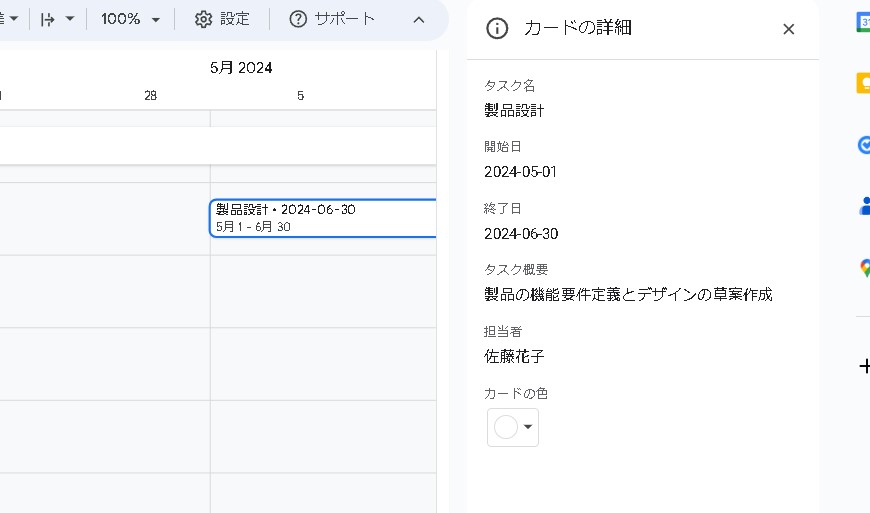Click the 5月 2024 month header

click(241, 67)
